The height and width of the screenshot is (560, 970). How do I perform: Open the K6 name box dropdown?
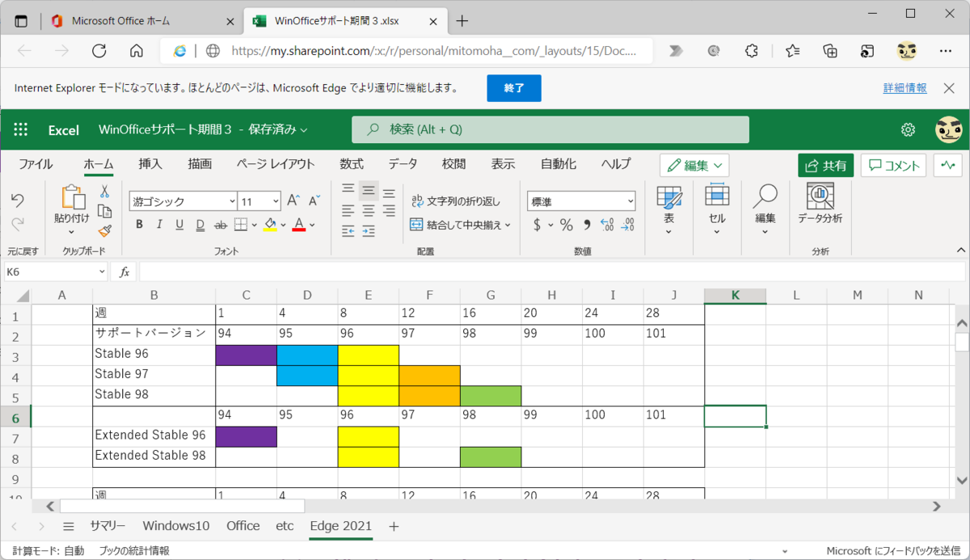[101, 272]
